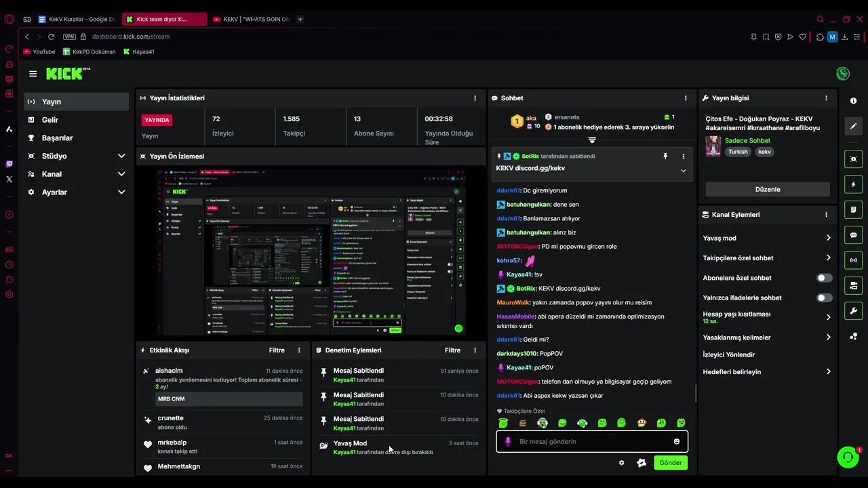Unpin the BotRix pinned message
The image size is (868, 488).
[x=665, y=157]
